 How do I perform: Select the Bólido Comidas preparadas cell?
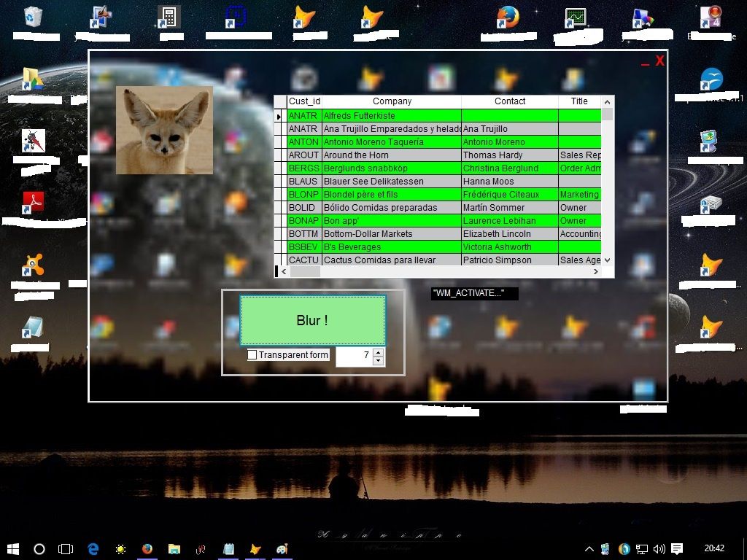tap(392, 207)
